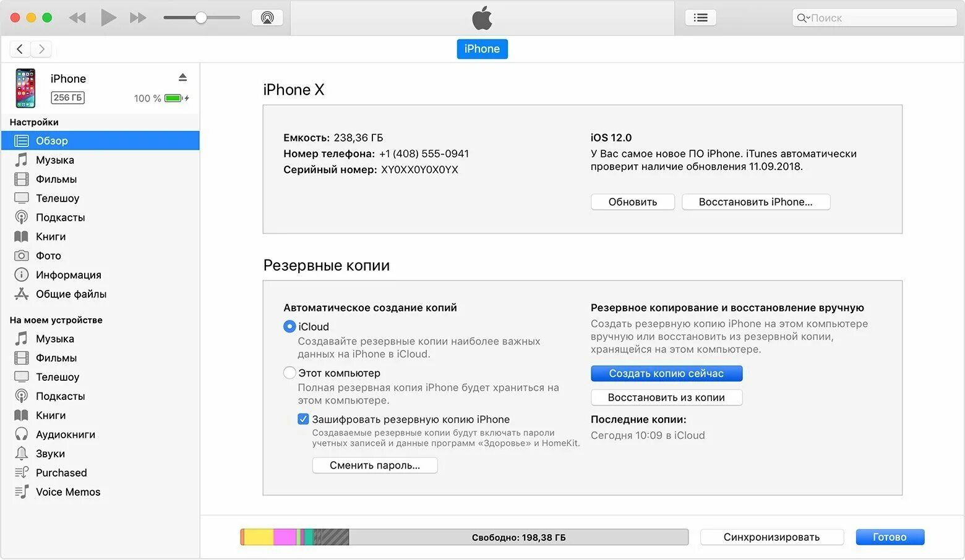Image resolution: width=965 pixels, height=560 pixels.
Task: Rewind to the previous track
Action: coord(77,18)
